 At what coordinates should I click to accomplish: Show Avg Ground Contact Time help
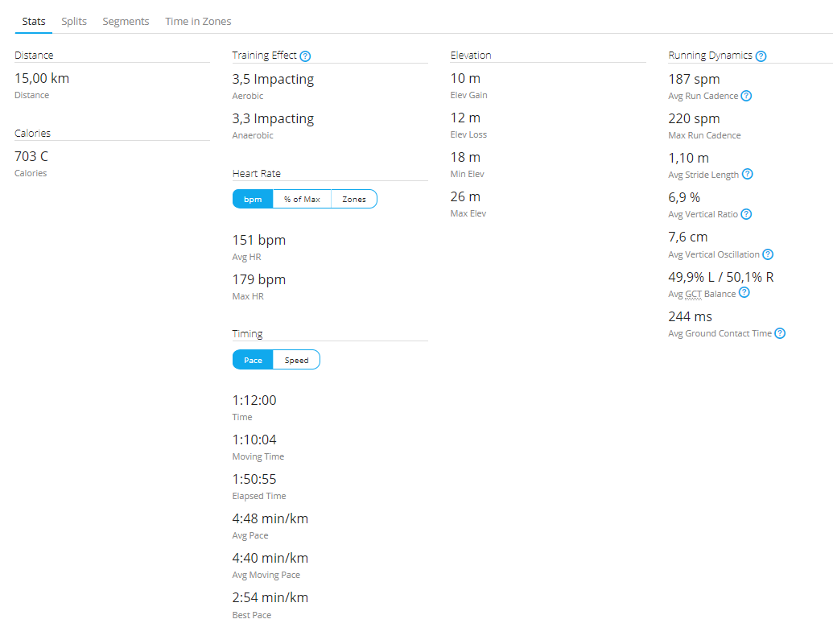tap(780, 333)
